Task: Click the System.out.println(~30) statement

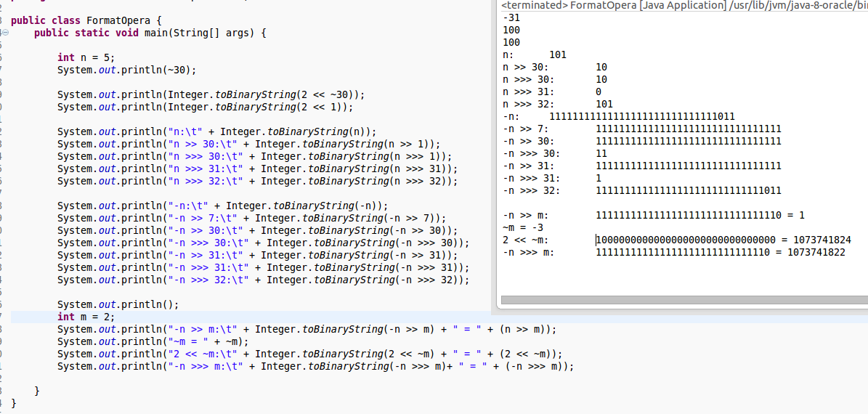Action: [126, 70]
